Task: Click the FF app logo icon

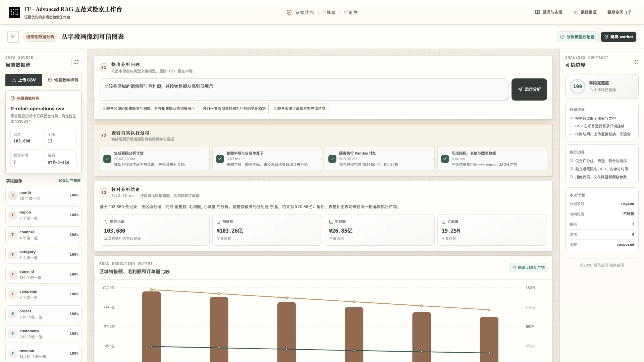Action: click(x=14, y=12)
